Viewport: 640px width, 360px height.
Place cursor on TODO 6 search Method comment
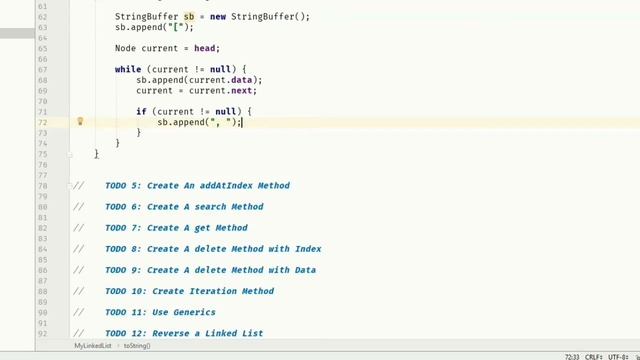point(184,207)
